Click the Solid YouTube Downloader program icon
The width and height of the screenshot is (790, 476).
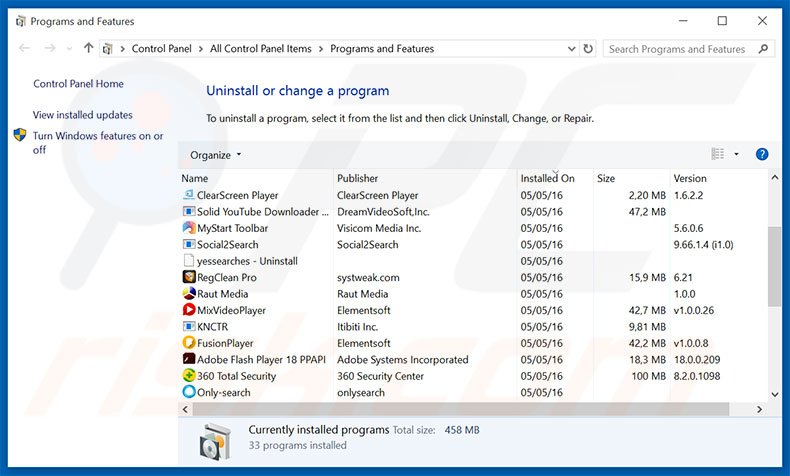coord(188,212)
